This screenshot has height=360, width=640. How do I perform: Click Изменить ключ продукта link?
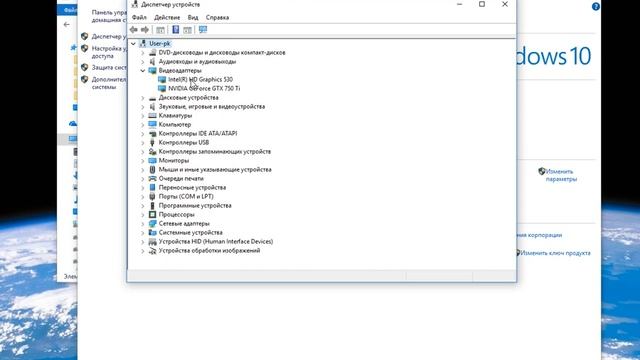(x=555, y=253)
